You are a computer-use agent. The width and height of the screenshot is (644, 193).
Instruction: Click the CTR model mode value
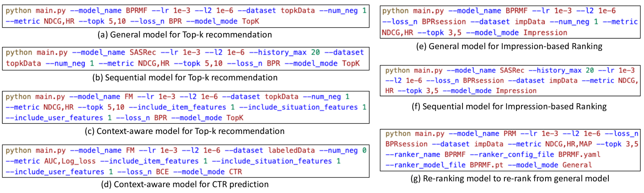pyautogui.click(x=235, y=172)
